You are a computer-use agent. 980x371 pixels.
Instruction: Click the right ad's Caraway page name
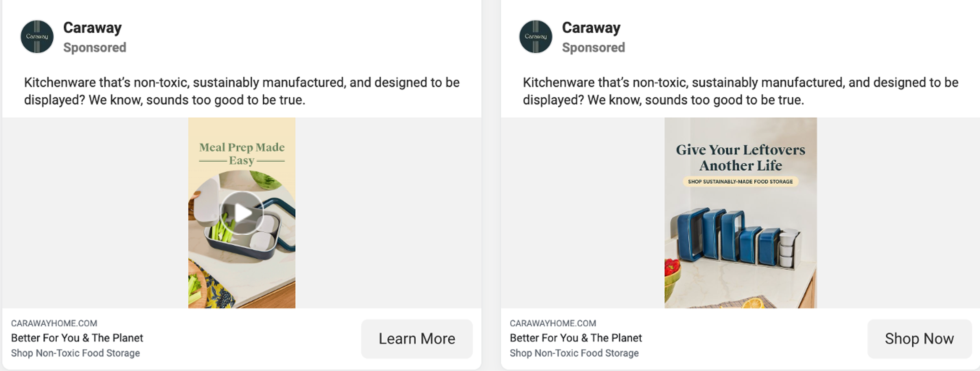(591, 27)
